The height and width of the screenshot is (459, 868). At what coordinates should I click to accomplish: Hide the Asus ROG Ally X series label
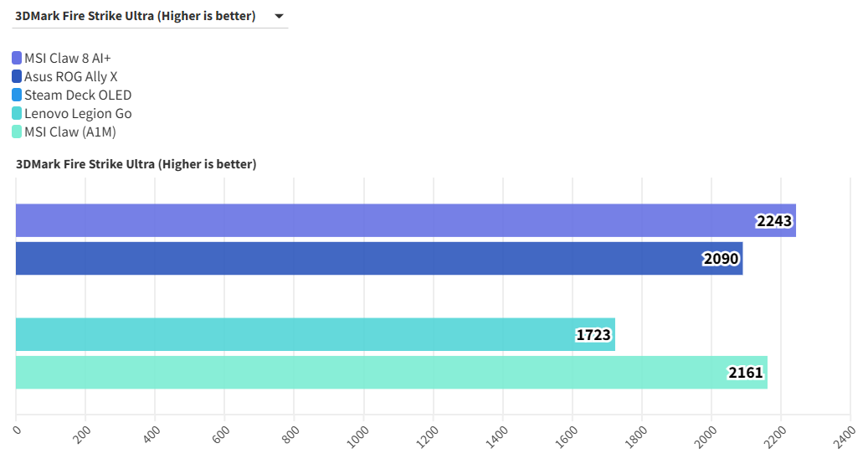click(x=70, y=76)
